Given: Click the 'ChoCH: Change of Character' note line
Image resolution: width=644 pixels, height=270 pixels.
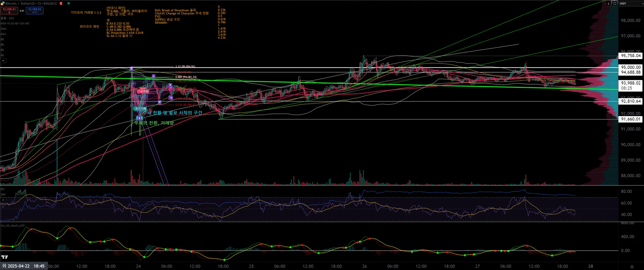Looking at the screenshot, I should [182, 13].
